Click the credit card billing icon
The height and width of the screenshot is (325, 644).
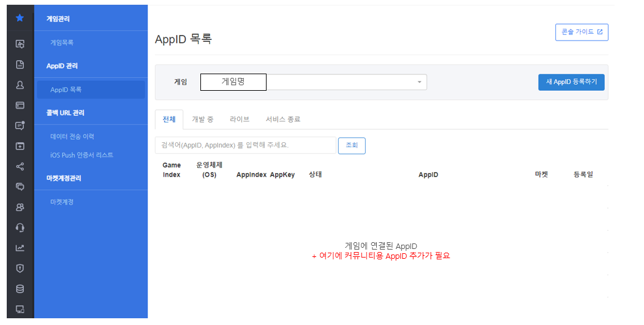pyautogui.click(x=20, y=105)
